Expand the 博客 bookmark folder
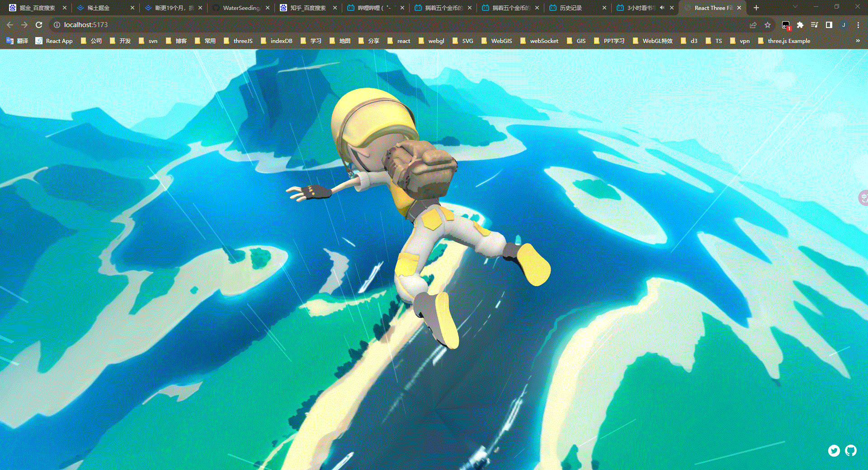The image size is (868, 470). [176, 41]
